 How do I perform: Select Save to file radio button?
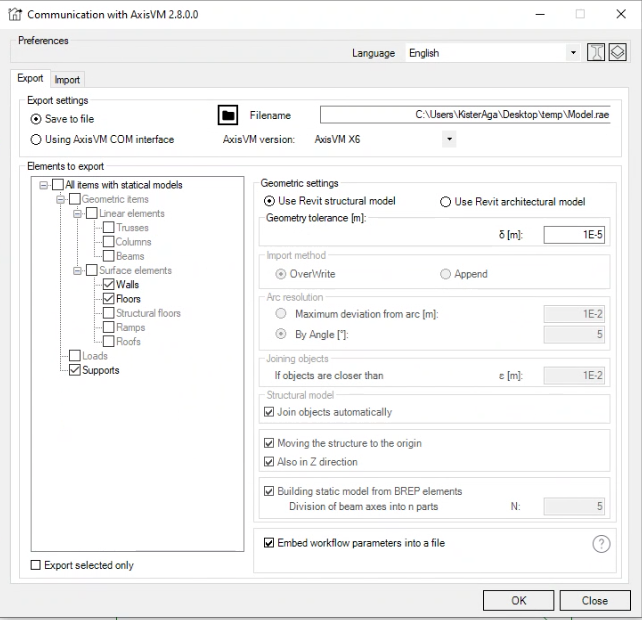[x=36, y=119]
